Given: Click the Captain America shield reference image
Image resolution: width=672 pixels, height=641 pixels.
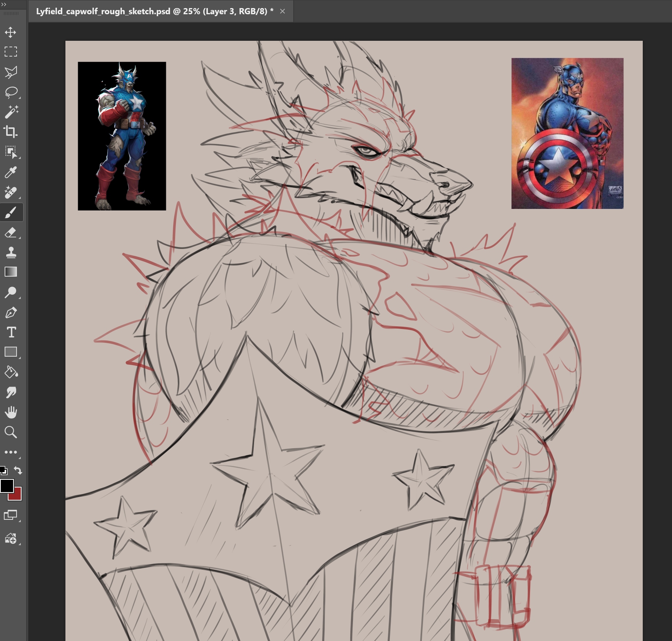Looking at the screenshot, I should [x=567, y=134].
